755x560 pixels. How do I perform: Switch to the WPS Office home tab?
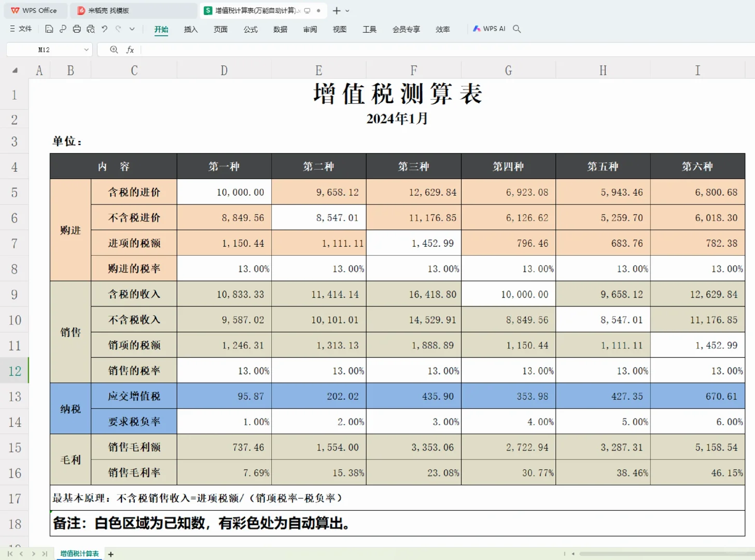(35, 10)
